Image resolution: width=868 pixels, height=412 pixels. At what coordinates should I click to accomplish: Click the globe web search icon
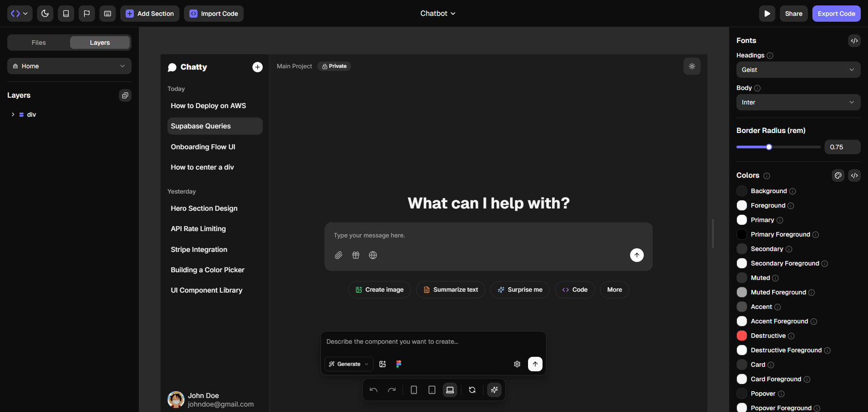coord(373,256)
